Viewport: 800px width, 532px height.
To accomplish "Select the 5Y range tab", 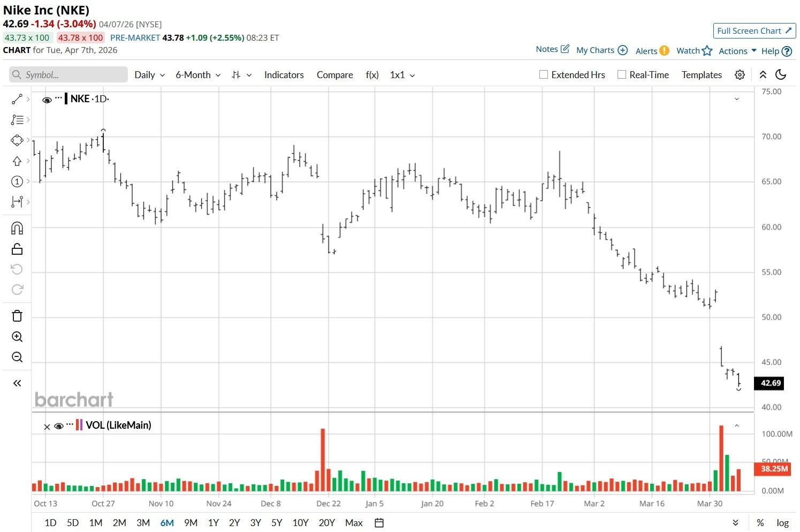I will pos(277,523).
